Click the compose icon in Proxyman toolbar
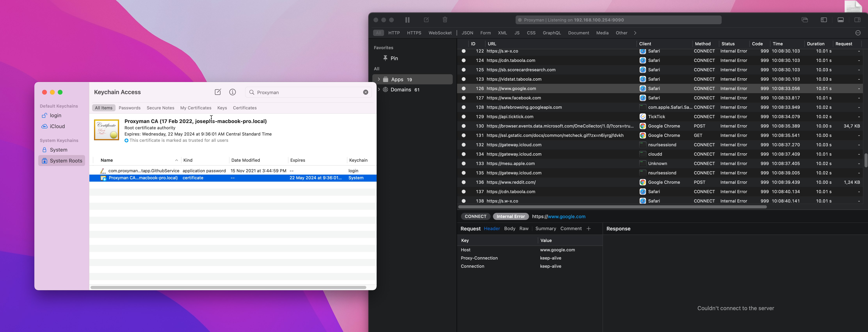Image resolution: width=868 pixels, height=332 pixels. (x=426, y=20)
